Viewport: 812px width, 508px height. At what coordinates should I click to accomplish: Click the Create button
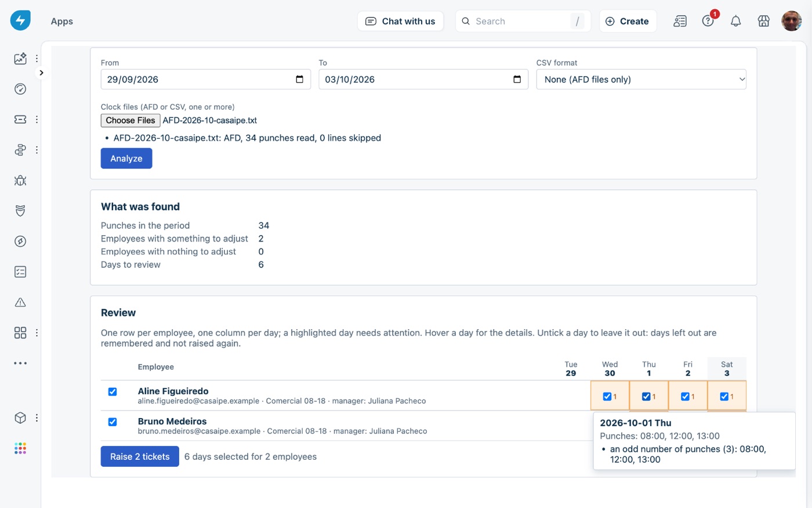point(628,21)
